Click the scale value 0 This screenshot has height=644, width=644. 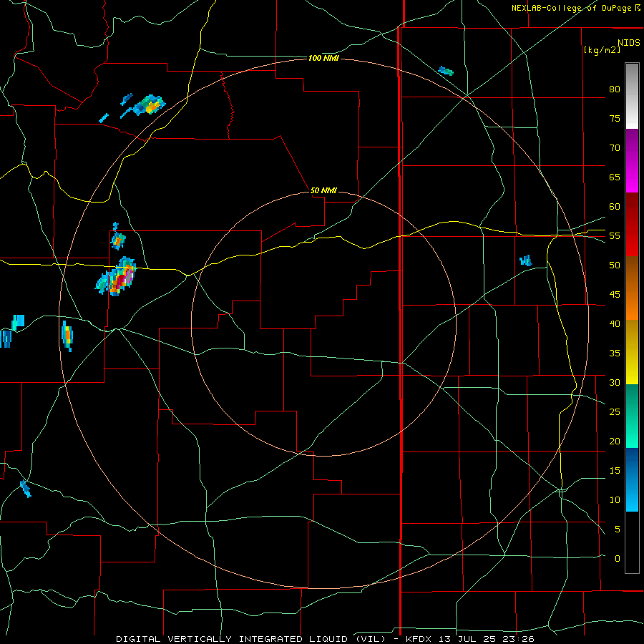618,559
